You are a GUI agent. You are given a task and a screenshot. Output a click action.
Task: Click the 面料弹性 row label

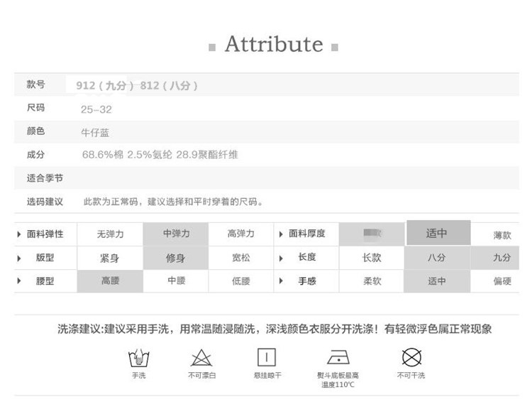[45, 234]
